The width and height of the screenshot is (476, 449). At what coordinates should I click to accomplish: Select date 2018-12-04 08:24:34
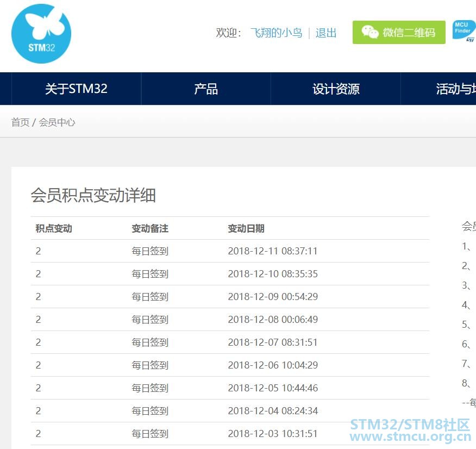(x=273, y=411)
